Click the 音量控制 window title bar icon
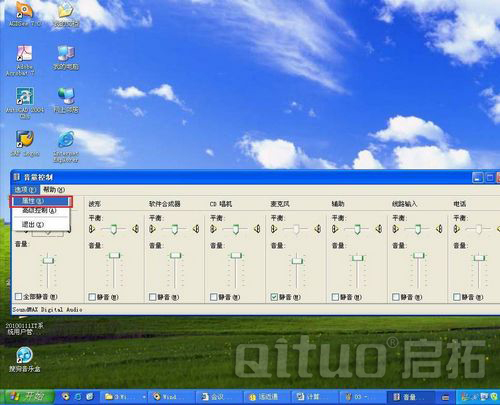This screenshot has height=405, width=500. [x=17, y=177]
